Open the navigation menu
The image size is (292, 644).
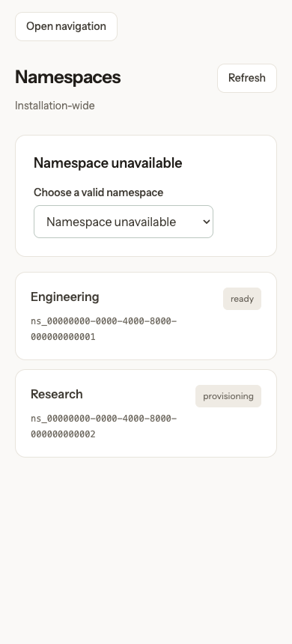[x=66, y=27]
